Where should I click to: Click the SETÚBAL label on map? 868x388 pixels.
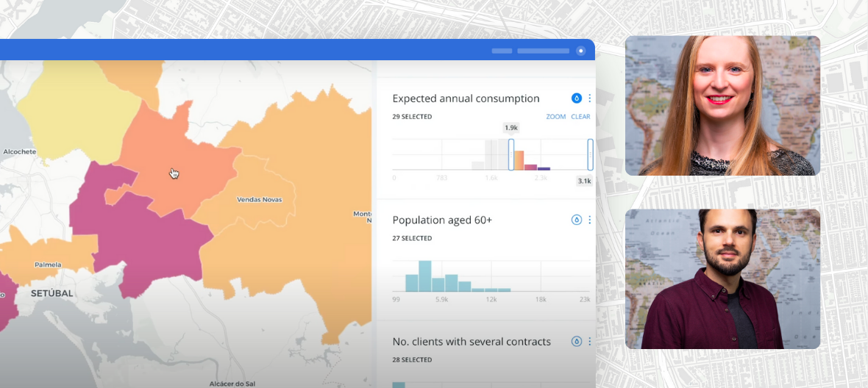pos(52,293)
